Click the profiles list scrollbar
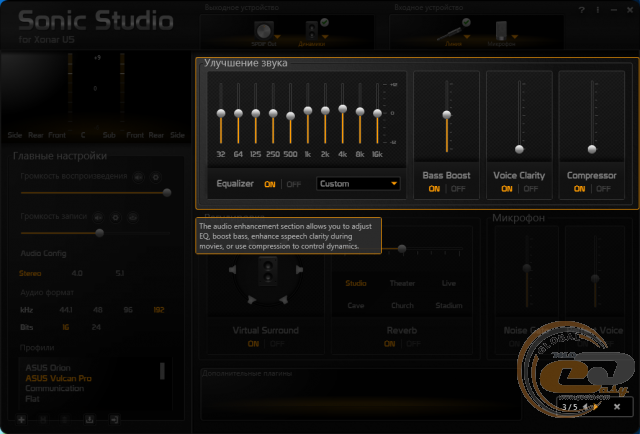 point(162,371)
